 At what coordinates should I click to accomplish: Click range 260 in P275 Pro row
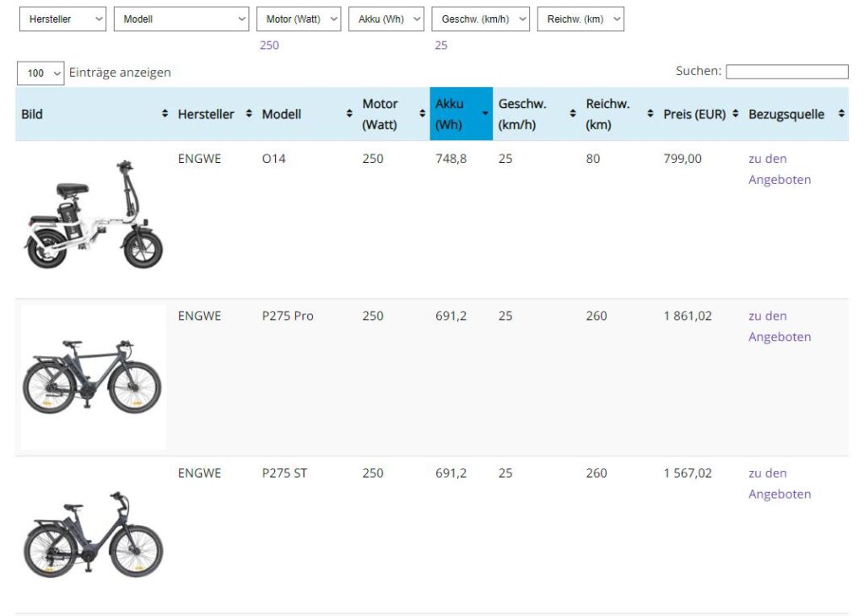(597, 316)
